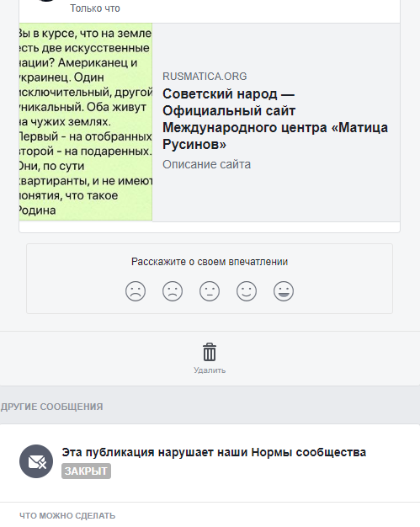Choose the slightly sad face rating

(x=173, y=291)
